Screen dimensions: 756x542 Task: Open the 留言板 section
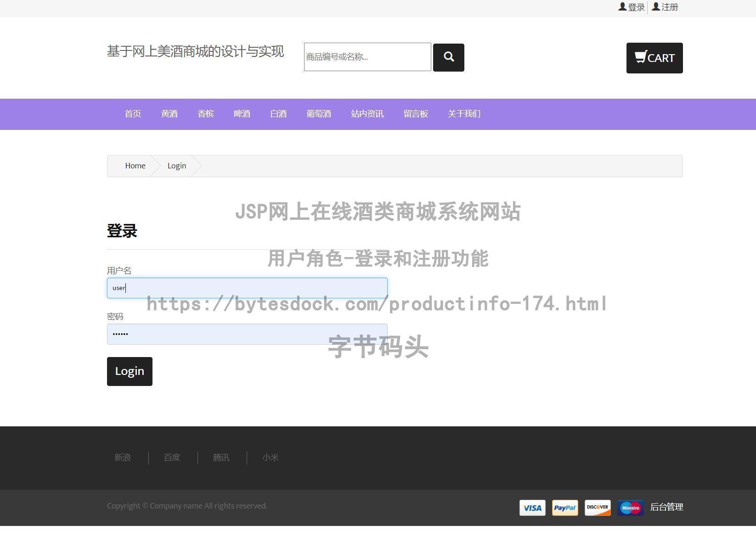coord(416,114)
